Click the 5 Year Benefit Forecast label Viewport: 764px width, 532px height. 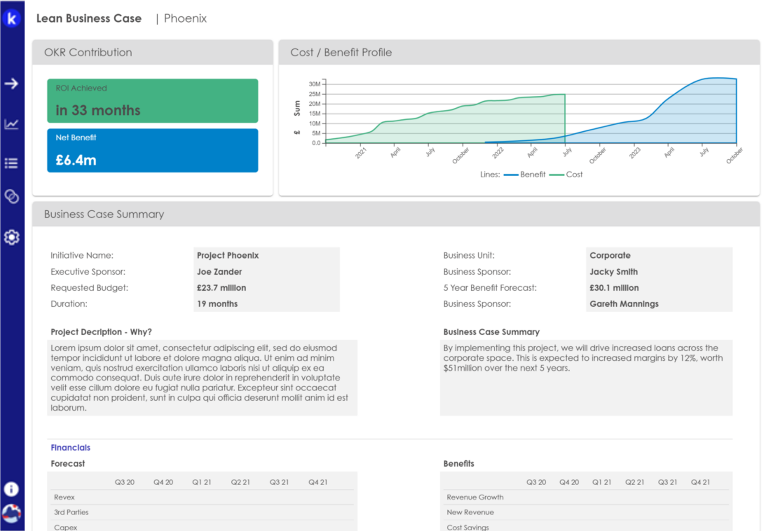490,288
